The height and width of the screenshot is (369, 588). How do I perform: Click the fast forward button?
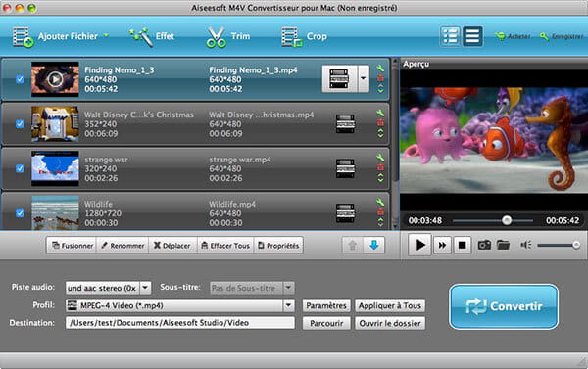[x=442, y=245]
